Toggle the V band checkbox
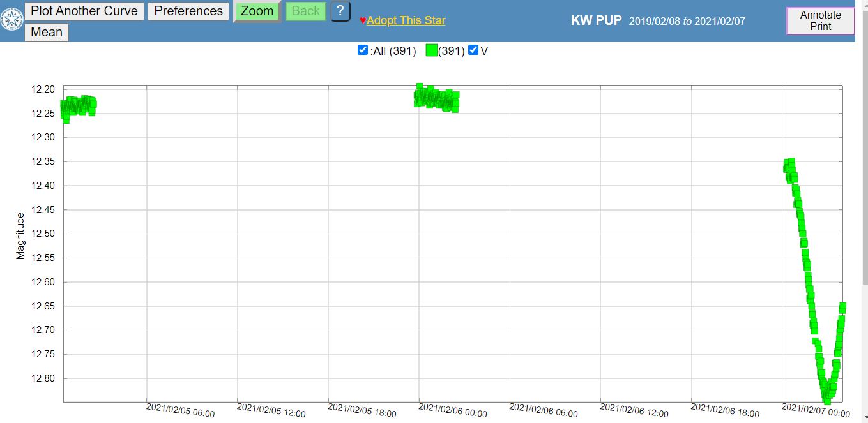 [473, 50]
